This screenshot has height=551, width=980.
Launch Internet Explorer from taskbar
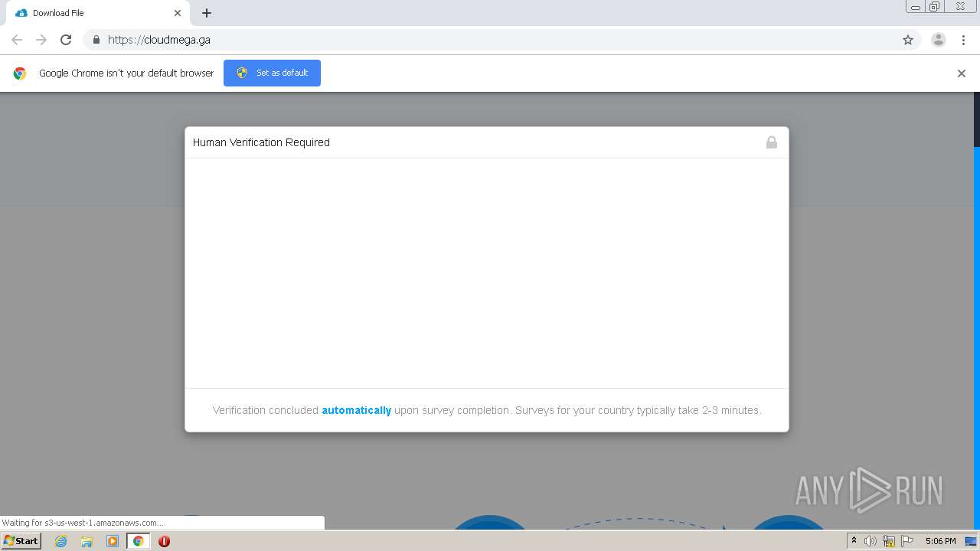[60, 541]
